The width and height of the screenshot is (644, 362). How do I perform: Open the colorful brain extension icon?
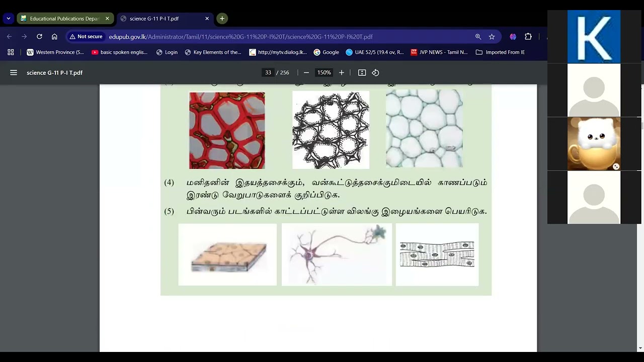tap(513, 37)
